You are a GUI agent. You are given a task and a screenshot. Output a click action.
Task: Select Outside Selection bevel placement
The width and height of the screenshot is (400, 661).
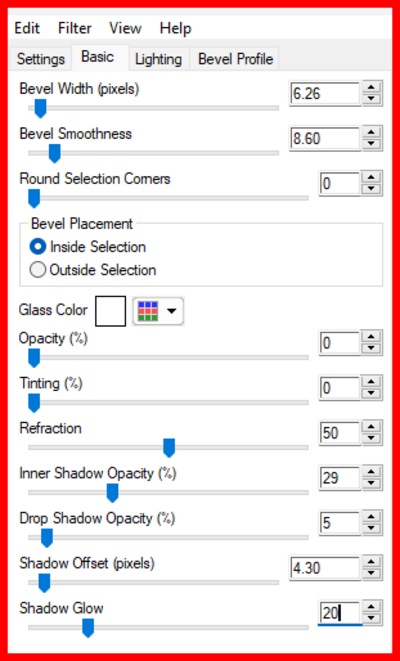[x=93, y=270]
